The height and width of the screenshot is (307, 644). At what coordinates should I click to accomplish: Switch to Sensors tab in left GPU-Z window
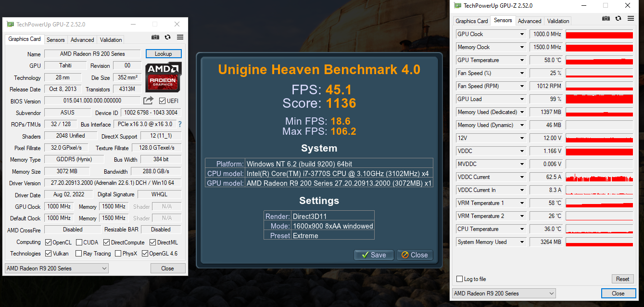(56, 40)
